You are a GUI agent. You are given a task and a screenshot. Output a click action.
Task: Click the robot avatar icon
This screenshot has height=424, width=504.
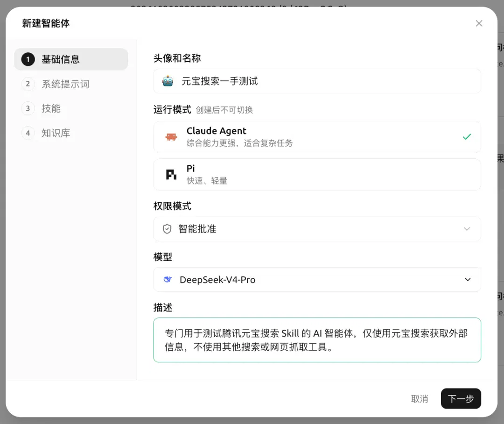click(x=168, y=81)
